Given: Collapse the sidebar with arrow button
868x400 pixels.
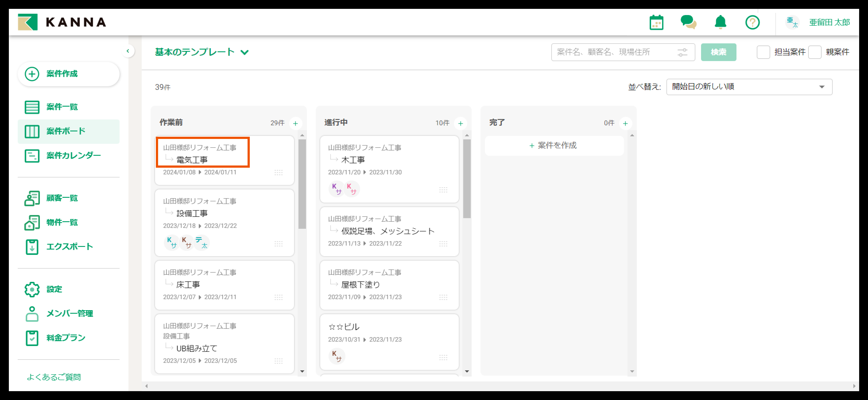Looking at the screenshot, I should (x=128, y=51).
